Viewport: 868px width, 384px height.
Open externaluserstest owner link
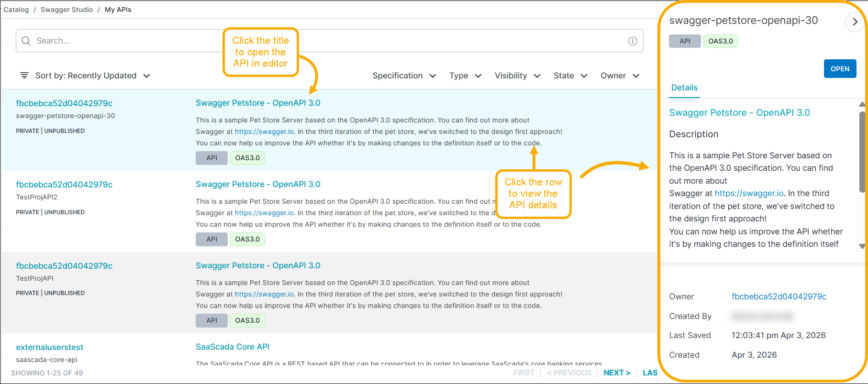point(49,347)
